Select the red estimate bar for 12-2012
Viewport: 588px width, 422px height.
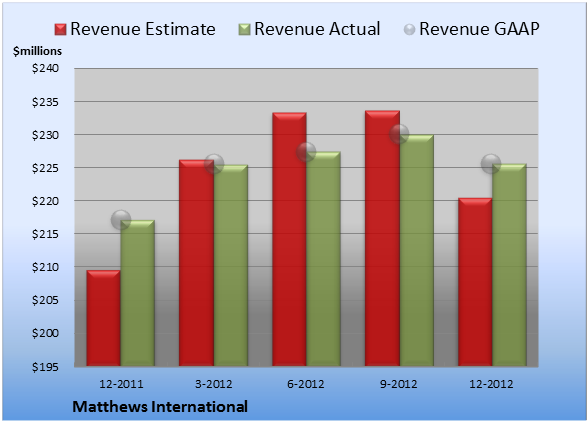(475, 282)
